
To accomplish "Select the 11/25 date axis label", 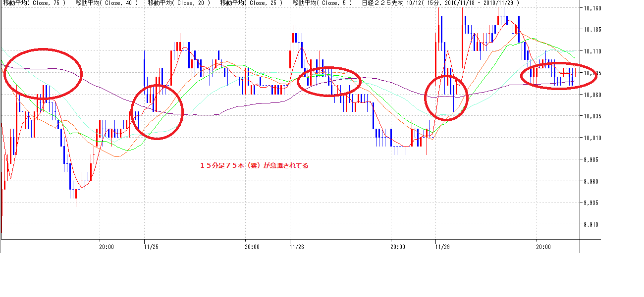I will tap(151, 246).
